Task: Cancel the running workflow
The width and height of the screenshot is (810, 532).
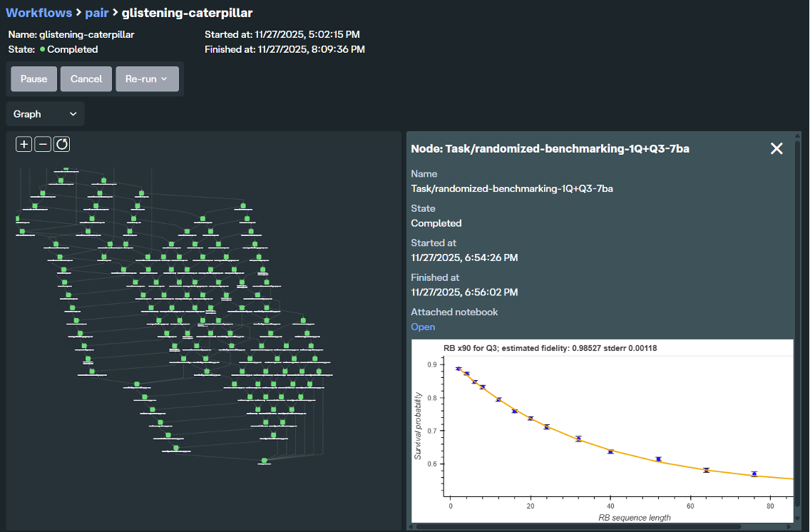Action: (x=86, y=78)
